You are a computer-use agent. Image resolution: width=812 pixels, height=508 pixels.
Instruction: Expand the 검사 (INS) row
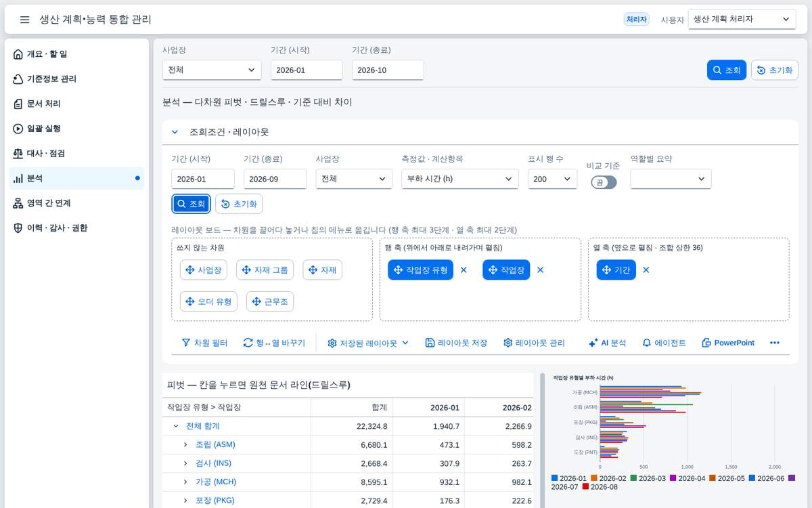(x=185, y=463)
